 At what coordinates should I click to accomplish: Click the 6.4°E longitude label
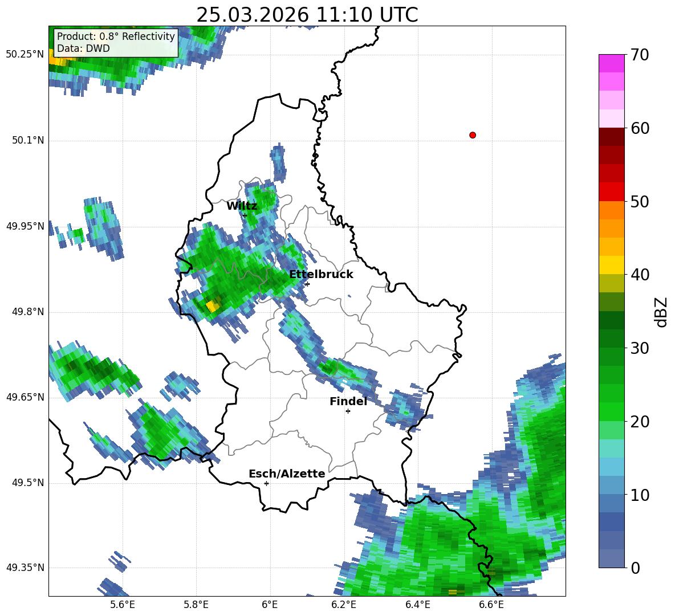tap(417, 605)
